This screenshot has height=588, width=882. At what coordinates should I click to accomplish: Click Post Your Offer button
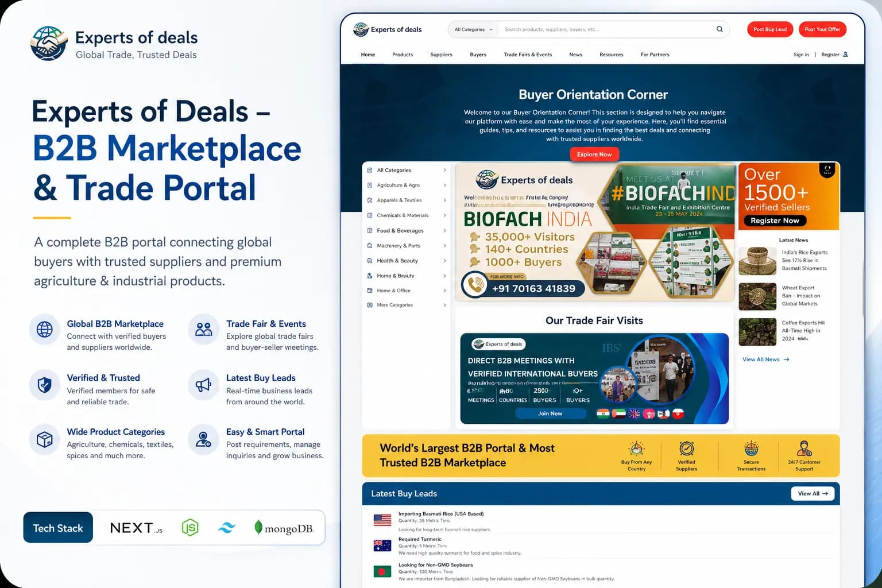point(822,29)
